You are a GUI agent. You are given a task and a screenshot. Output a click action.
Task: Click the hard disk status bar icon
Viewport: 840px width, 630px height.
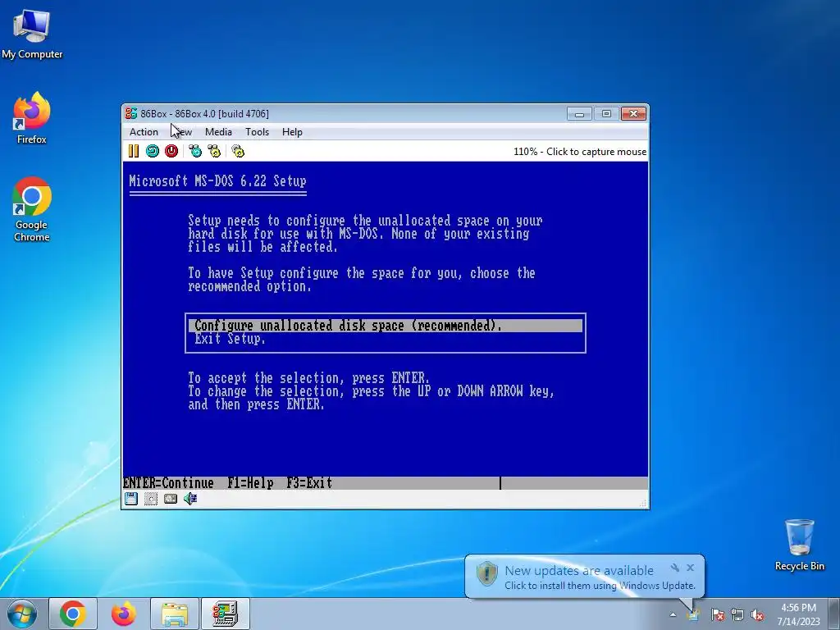pyautogui.click(x=171, y=500)
